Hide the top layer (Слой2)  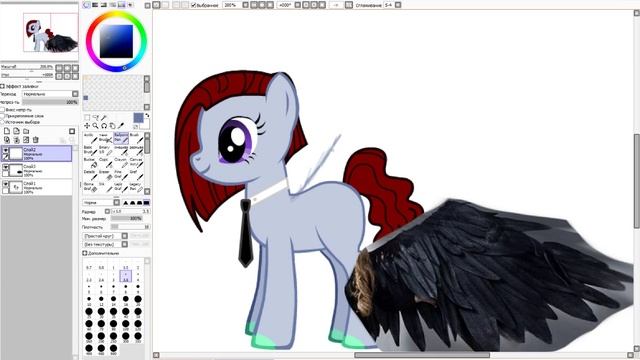pyautogui.click(x=5, y=151)
